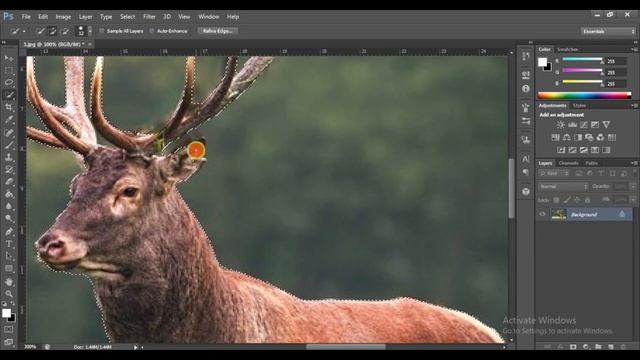Click the R channel slider in Color panel
The height and width of the screenshot is (360, 640).
582,60
